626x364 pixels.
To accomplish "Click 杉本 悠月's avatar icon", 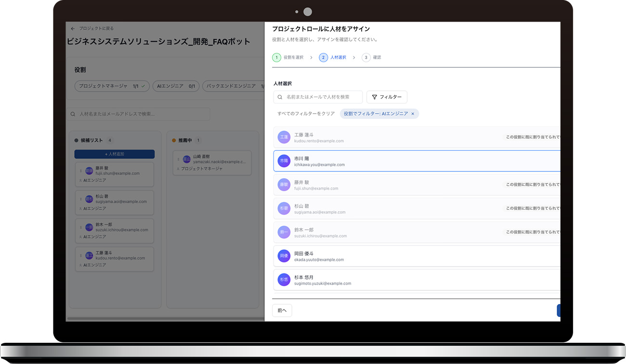I will coord(284,280).
